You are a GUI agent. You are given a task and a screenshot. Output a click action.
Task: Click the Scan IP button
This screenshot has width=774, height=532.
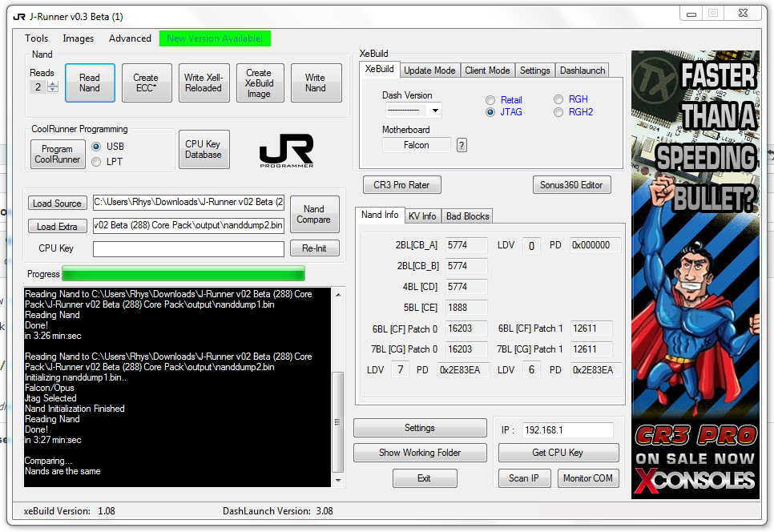coord(524,478)
